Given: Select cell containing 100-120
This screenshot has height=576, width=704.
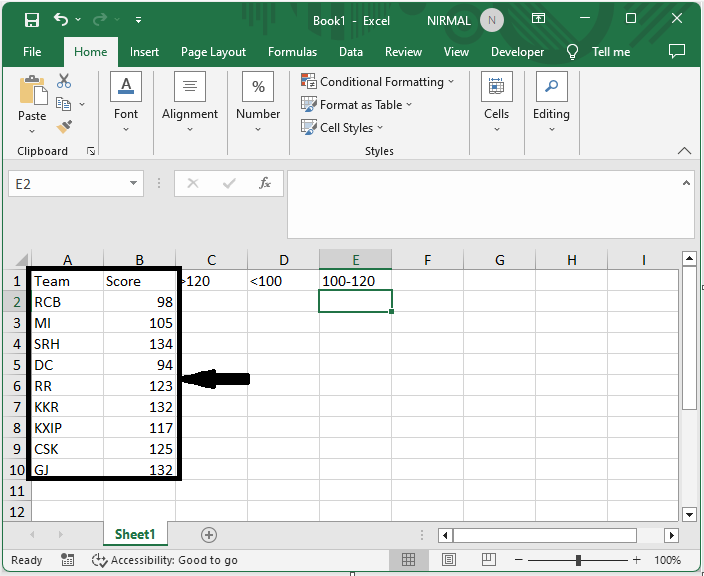Looking at the screenshot, I should tap(355, 281).
